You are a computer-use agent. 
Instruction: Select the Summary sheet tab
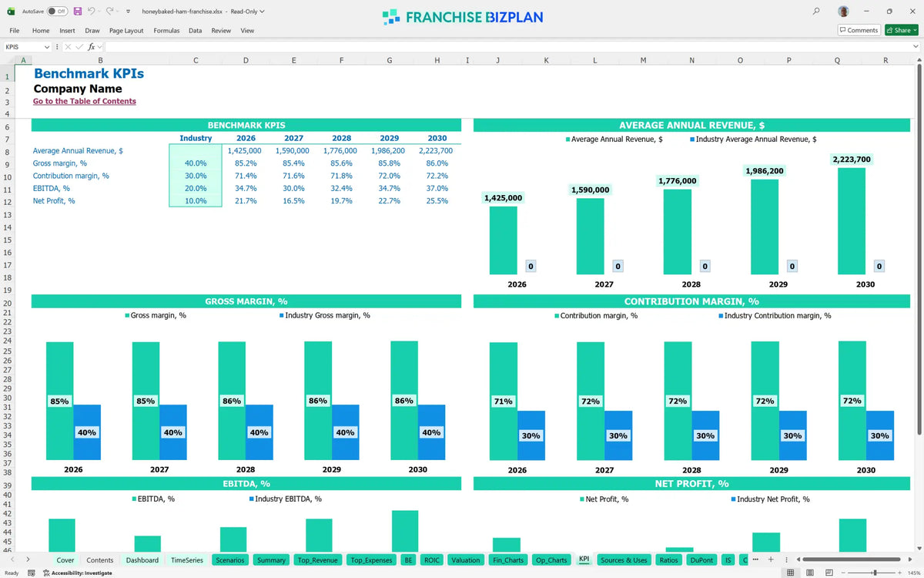point(272,560)
